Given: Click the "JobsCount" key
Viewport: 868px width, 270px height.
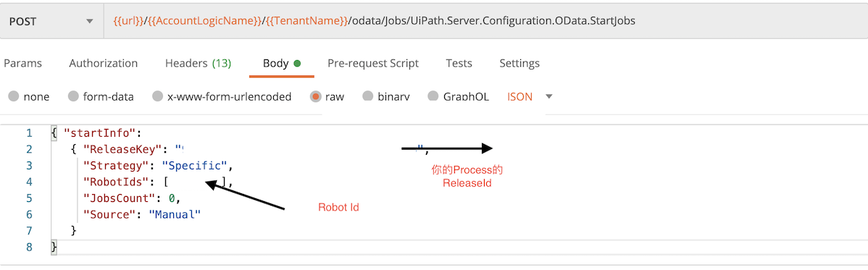Looking at the screenshot, I should [x=119, y=198].
